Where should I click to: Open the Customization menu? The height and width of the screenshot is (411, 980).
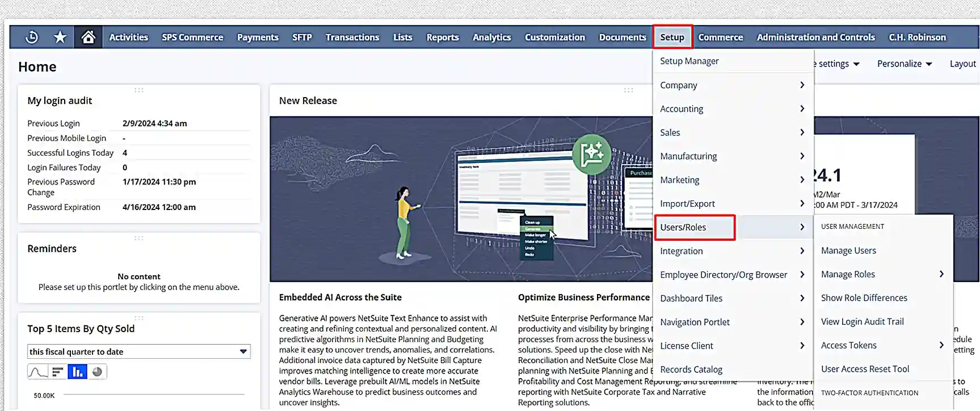pyautogui.click(x=555, y=37)
